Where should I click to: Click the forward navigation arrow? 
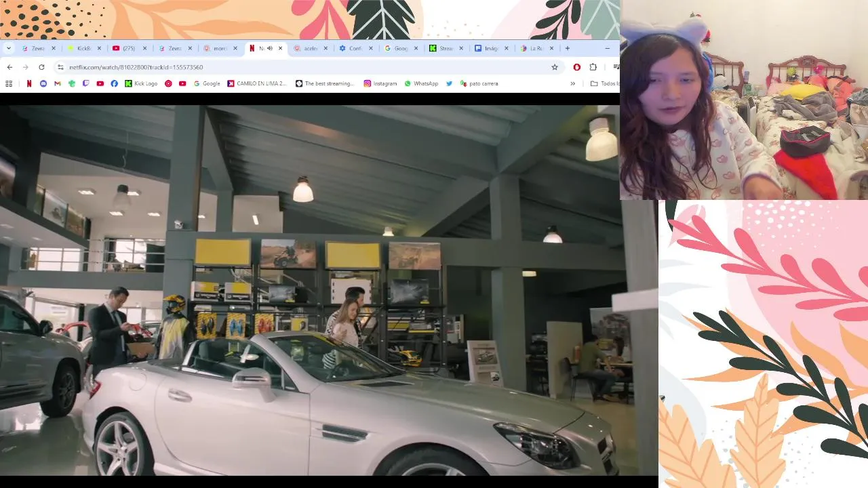25,67
